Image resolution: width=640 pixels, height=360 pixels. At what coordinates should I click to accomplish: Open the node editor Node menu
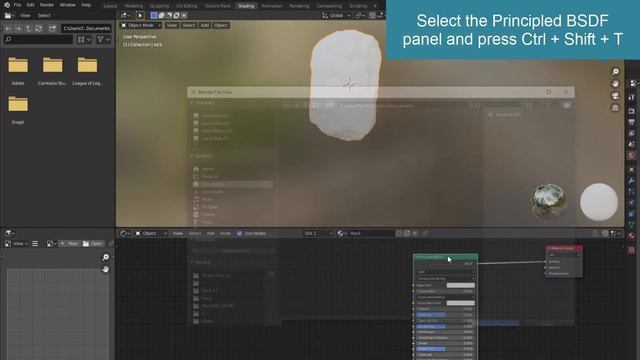[225, 233]
